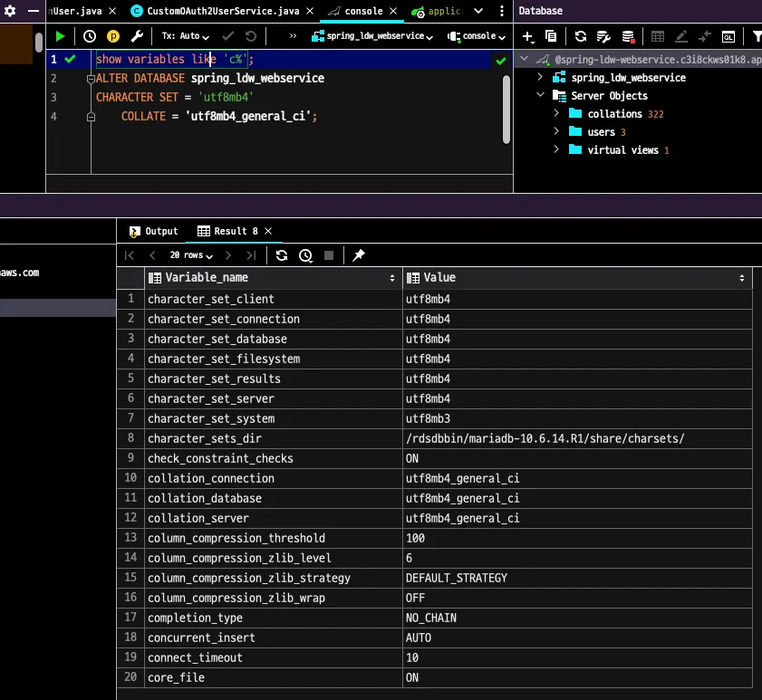The width and height of the screenshot is (762, 700).
Task: Open console settings wrench icon
Action: (137, 36)
